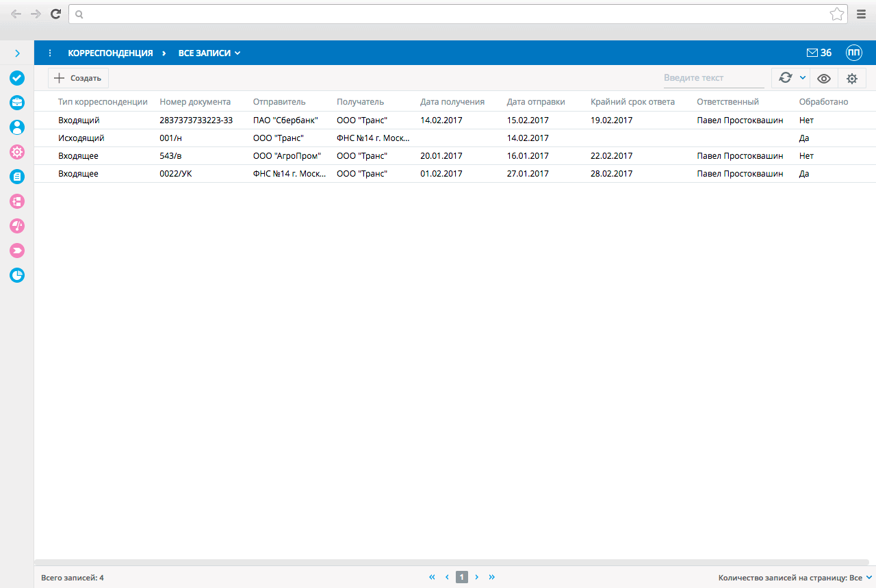Sort by Дата получения column header
The width and height of the screenshot is (876, 588).
(452, 102)
